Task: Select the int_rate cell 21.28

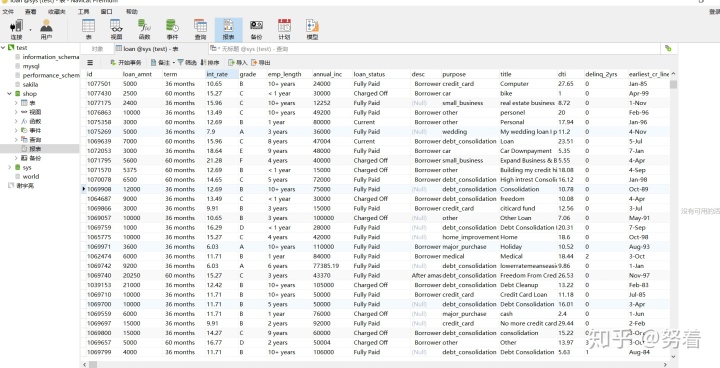Action: [x=222, y=160]
